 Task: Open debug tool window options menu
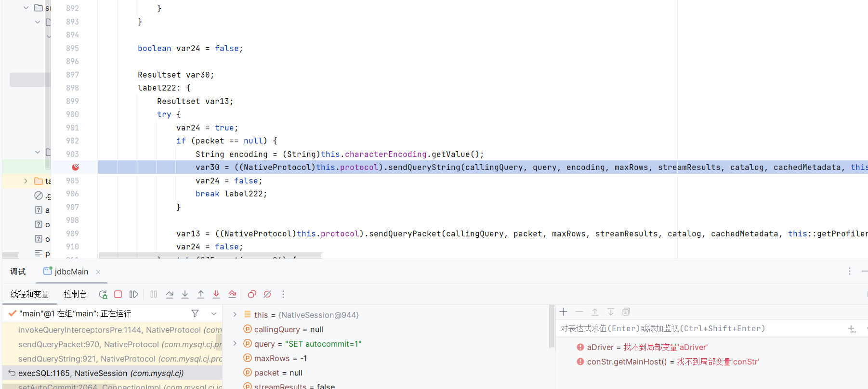pos(850,272)
